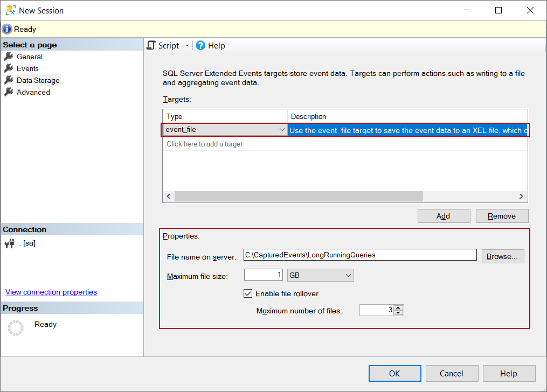The height and width of the screenshot is (392, 547).
Task: Increase maximum number of files
Action: click(x=398, y=307)
